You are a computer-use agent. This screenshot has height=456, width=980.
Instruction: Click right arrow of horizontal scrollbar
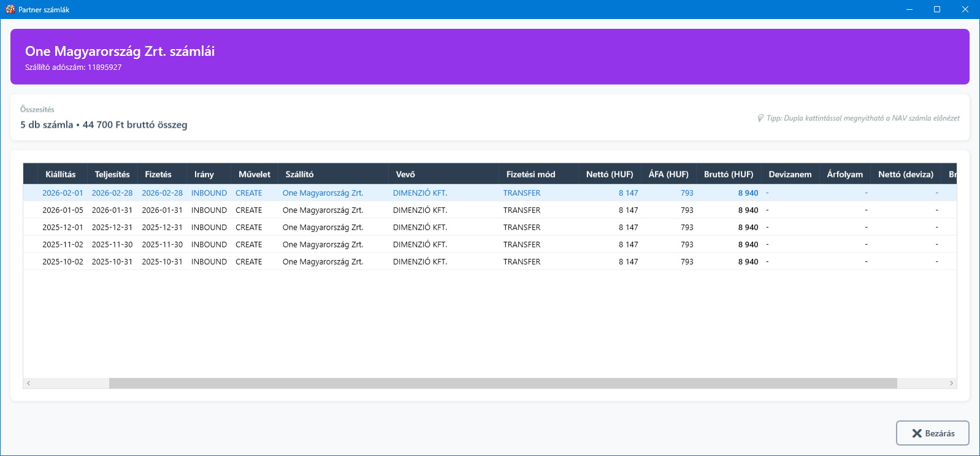[x=951, y=383]
